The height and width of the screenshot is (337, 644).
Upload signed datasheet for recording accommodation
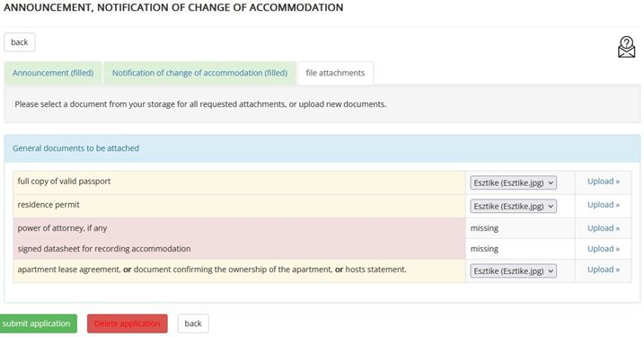603,249
